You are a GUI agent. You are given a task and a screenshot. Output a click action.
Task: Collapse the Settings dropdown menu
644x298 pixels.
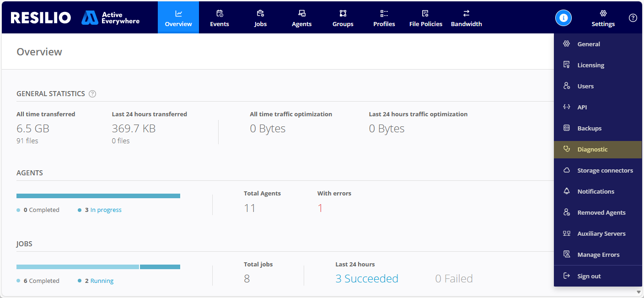click(603, 18)
